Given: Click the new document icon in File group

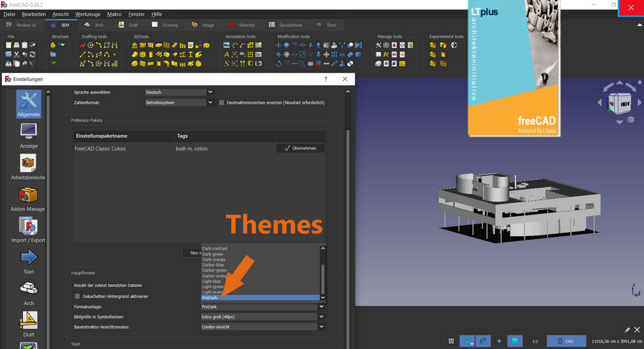Looking at the screenshot, I should [8, 45].
